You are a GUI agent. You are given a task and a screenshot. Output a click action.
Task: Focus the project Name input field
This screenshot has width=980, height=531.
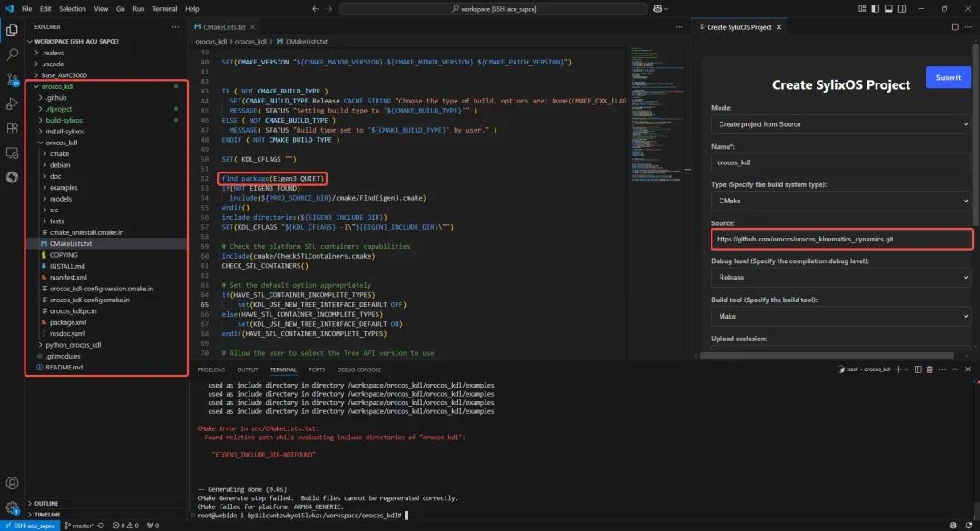pyautogui.click(x=841, y=162)
